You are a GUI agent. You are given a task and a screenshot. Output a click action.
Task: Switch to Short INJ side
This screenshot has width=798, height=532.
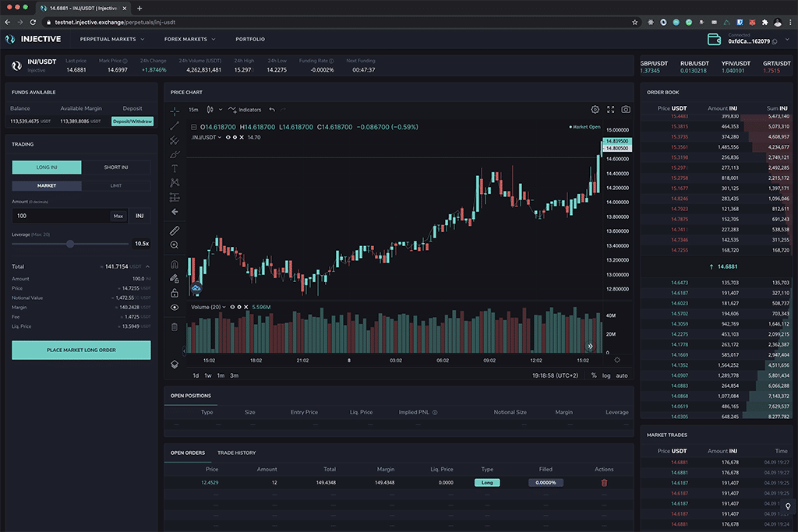point(116,167)
